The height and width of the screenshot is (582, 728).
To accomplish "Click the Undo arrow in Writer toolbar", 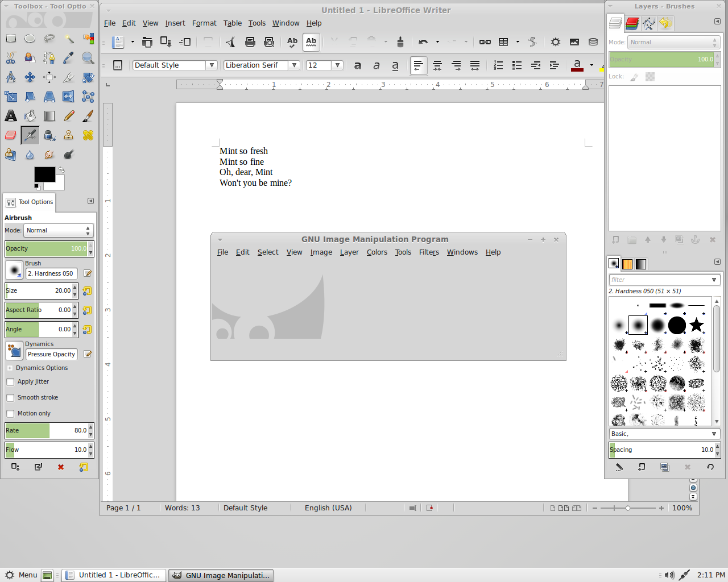I will (x=423, y=42).
